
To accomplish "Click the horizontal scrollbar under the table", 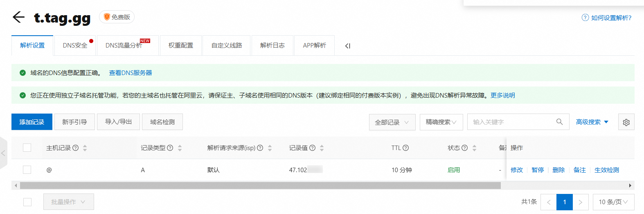I will [x=260, y=186].
